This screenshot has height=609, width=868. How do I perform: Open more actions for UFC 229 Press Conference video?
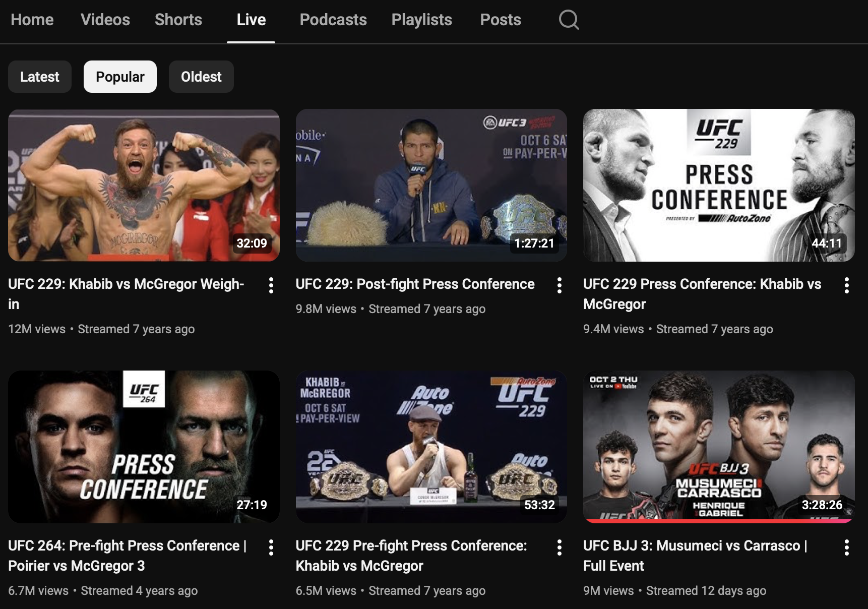pyautogui.click(x=846, y=285)
